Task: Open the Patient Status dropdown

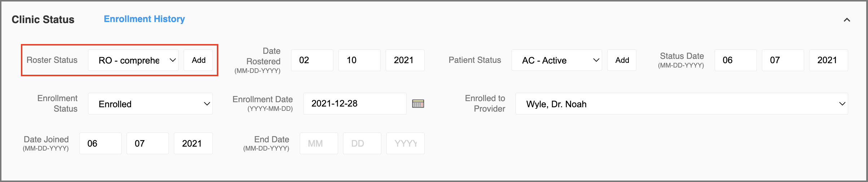Action: (x=557, y=60)
